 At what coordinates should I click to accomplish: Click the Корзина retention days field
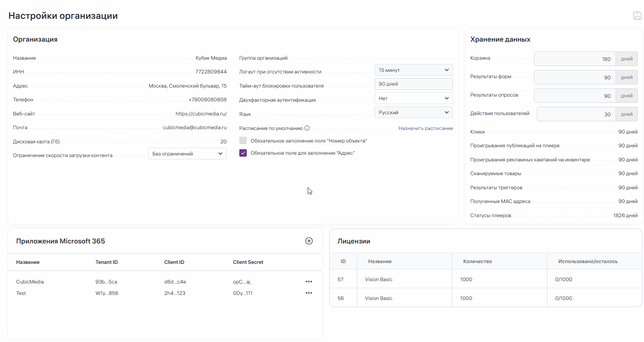pyautogui.click(x=575, y=59)
